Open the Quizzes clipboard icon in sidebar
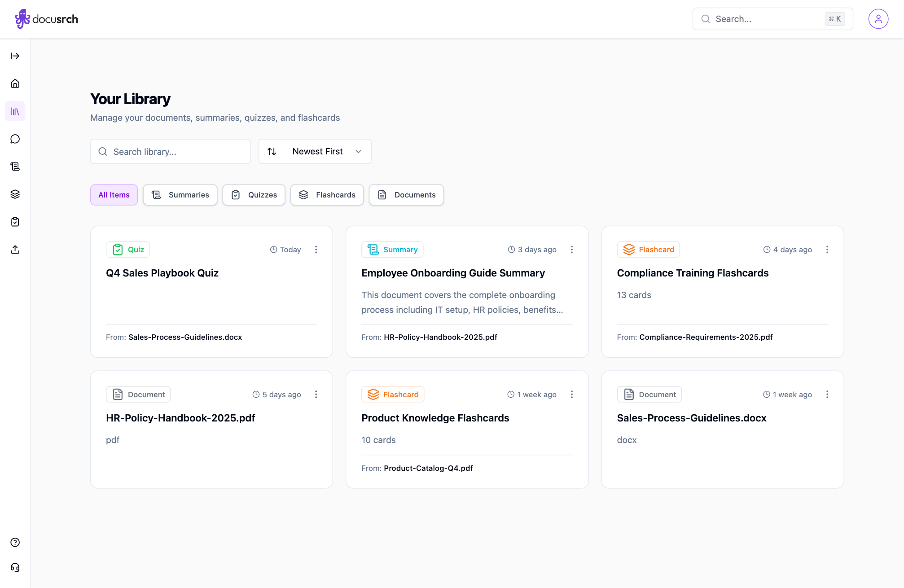 15,222
